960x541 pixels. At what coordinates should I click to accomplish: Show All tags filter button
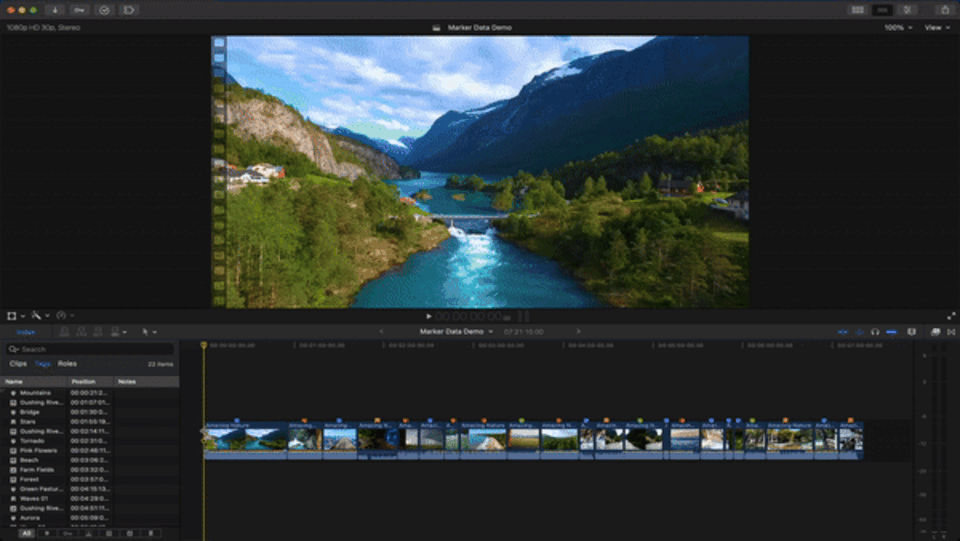coord(26,534)
